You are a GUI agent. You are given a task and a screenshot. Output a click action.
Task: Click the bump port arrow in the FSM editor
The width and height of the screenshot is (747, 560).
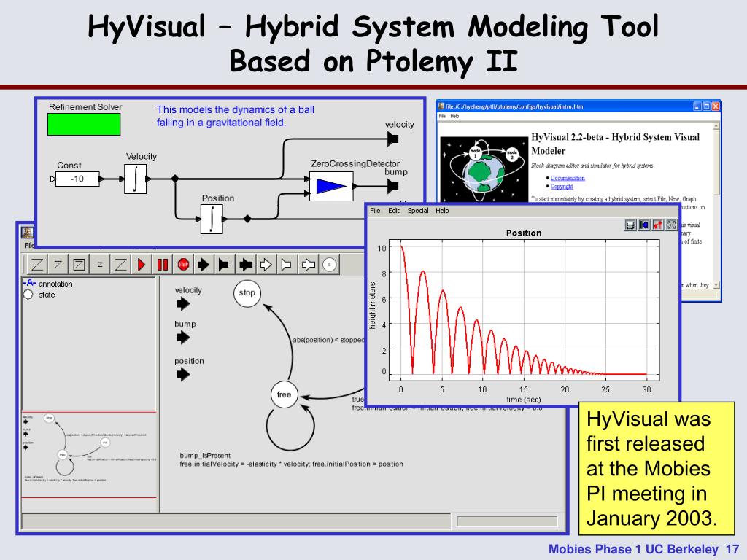tap(183, 337)
